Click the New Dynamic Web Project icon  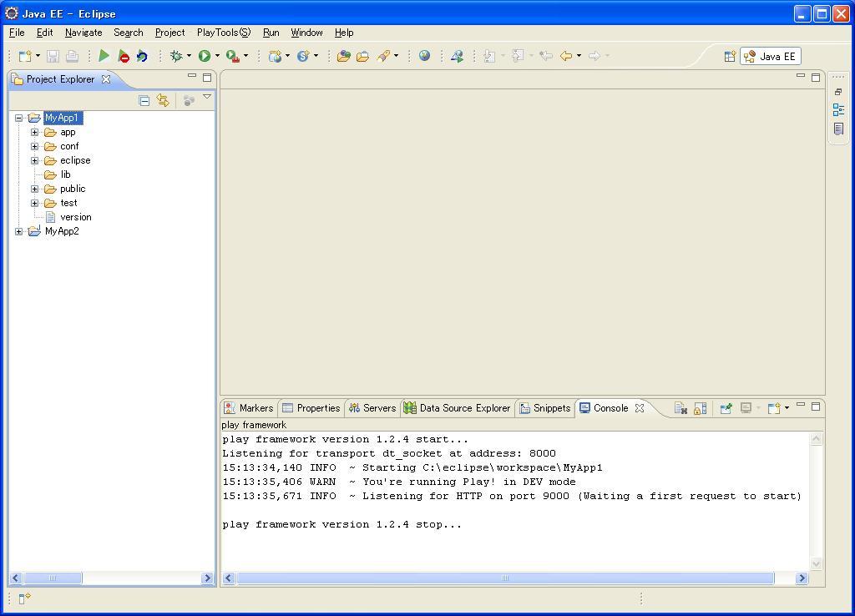pos(276,56)
